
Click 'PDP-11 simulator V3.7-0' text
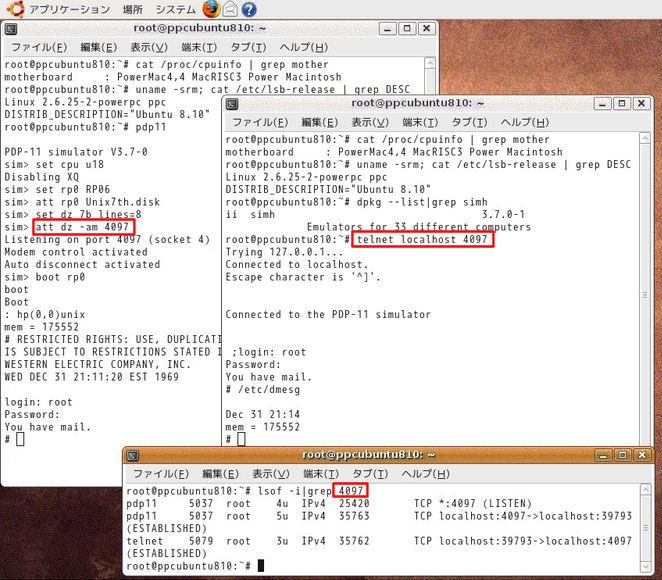tap(76, 152)
